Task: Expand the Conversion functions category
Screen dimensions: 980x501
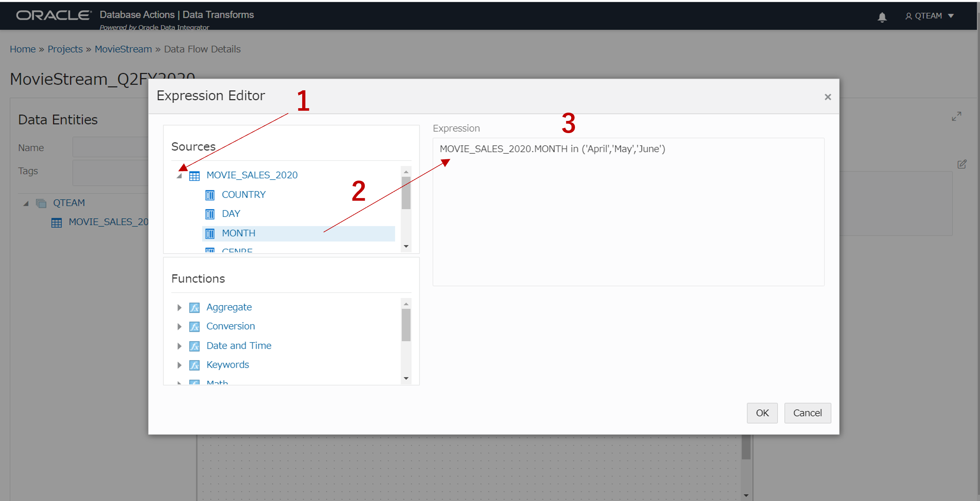Action: 179,326
